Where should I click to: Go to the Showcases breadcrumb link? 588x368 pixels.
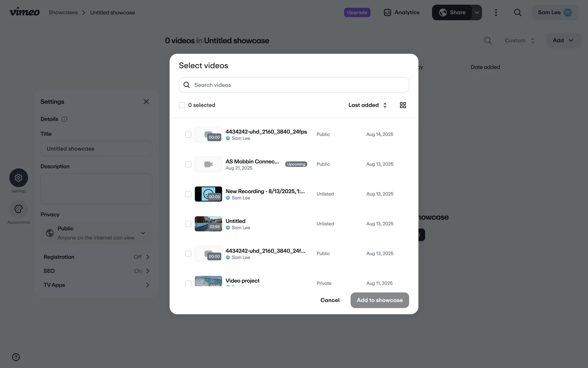(63, 13)
